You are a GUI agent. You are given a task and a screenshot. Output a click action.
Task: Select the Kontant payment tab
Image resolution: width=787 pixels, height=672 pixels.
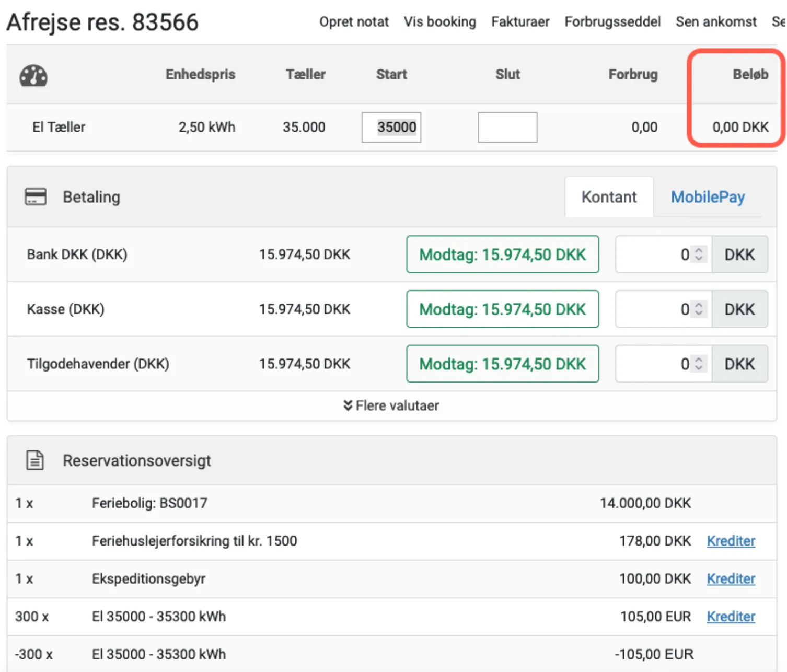point(609,197)
